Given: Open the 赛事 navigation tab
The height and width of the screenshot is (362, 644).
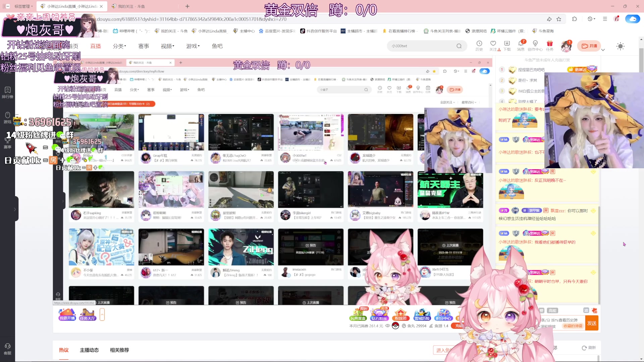Looking at the screenshot, I should coord(144,46).
